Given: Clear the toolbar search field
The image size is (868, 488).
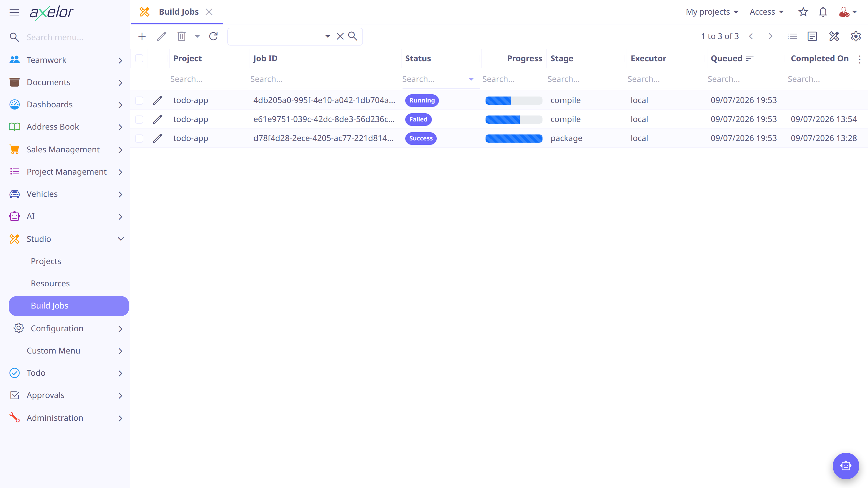Looking at the screenshot, I should click(340, 36).
